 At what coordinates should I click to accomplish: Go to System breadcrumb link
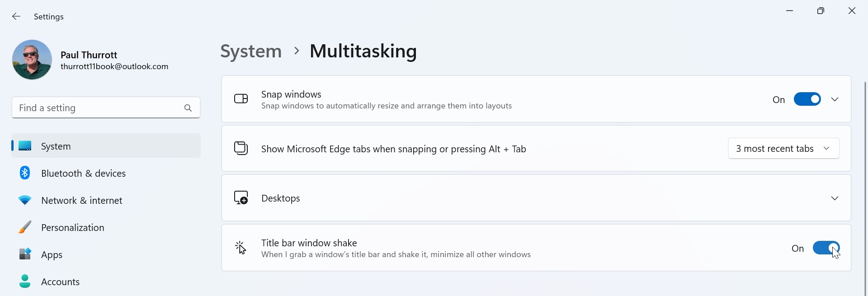click(x=251, y=52)
